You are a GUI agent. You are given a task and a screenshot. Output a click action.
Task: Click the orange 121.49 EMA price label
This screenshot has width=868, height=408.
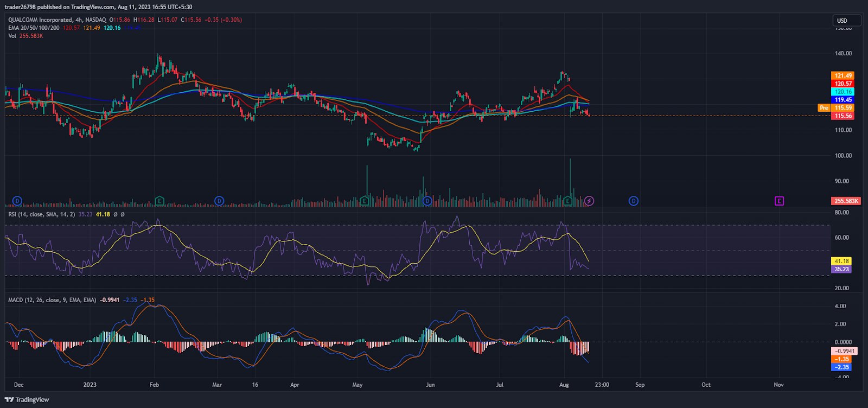[x=843, y=76]
